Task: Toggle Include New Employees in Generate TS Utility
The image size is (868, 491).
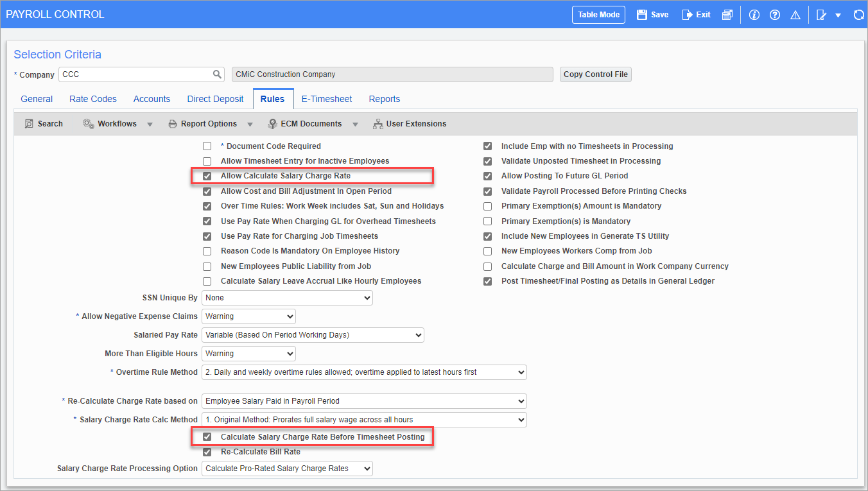Action: pos(488,236)
